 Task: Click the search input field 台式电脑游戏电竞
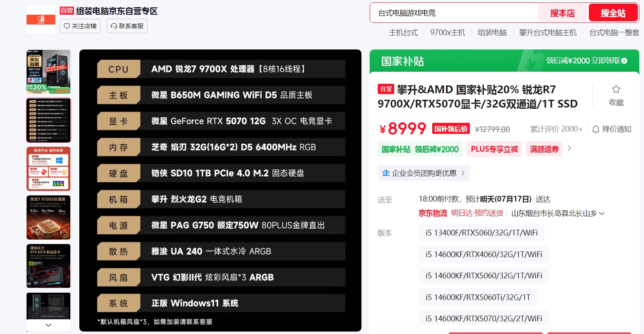point(454,13)
